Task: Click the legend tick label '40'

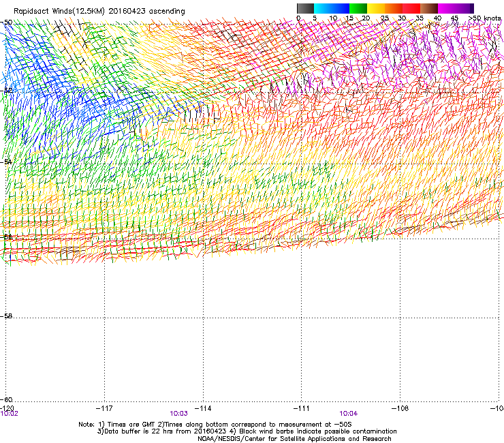Action: [x=438, y=18]
